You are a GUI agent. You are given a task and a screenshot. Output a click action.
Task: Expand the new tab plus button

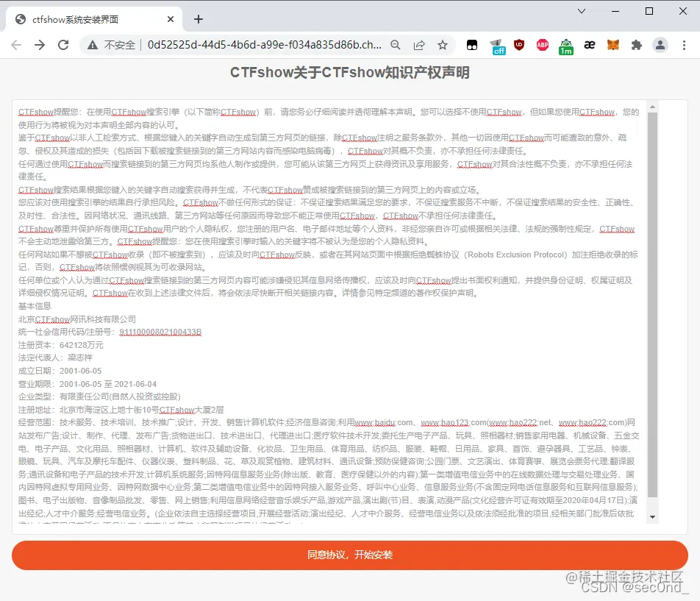coord(198,19)
